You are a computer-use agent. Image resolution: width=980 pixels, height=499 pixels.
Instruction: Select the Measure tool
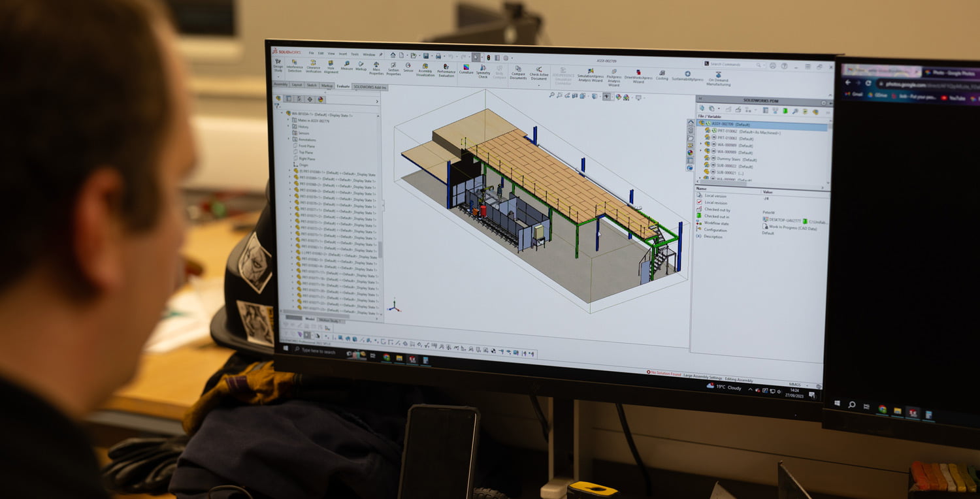click(x=346, y=65)
